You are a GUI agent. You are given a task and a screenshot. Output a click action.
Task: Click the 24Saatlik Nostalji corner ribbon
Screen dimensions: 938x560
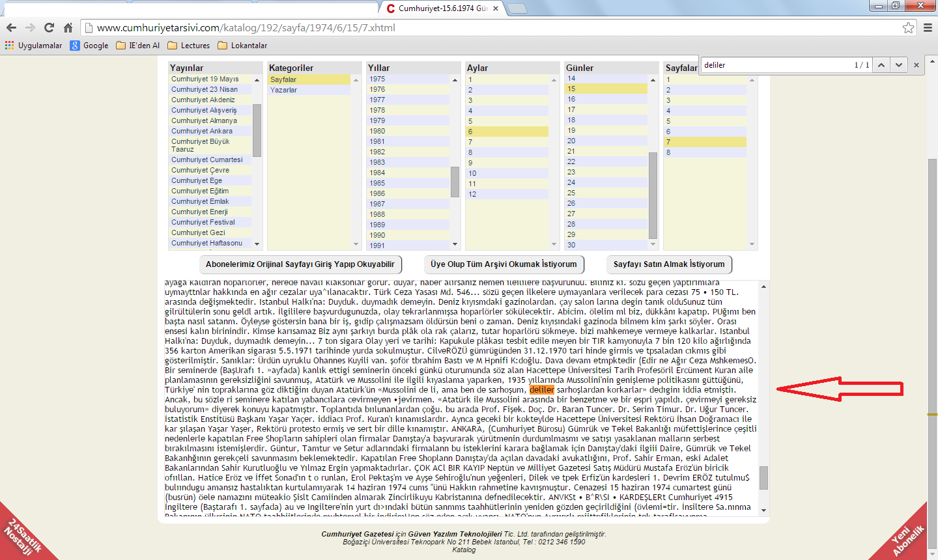click(x=23, y=537)
